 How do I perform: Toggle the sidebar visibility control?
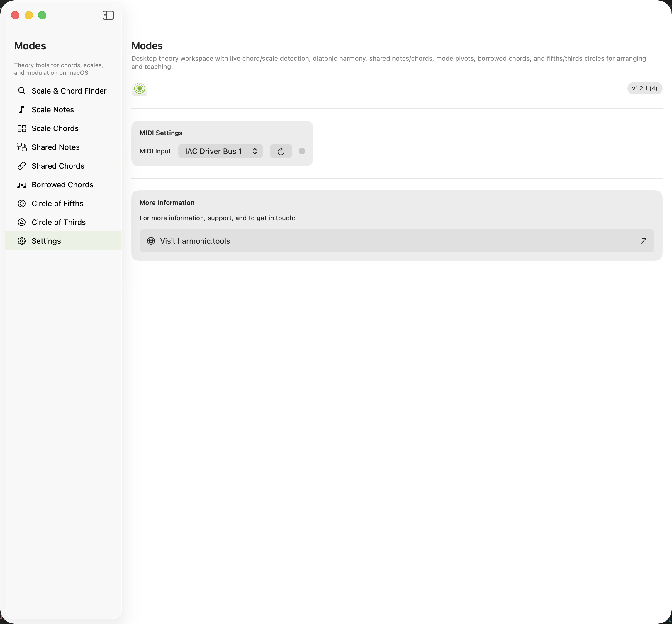click(108, 15)
